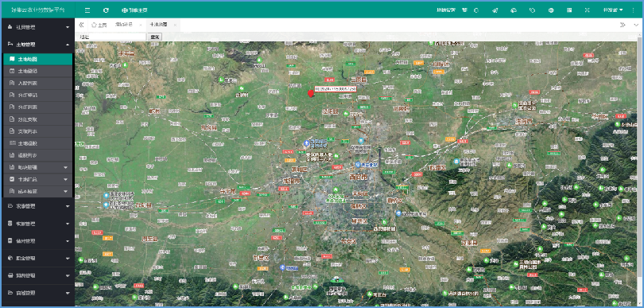
Task: Expand the 社员管理 sidebar menu
Action: coord(37,27)
